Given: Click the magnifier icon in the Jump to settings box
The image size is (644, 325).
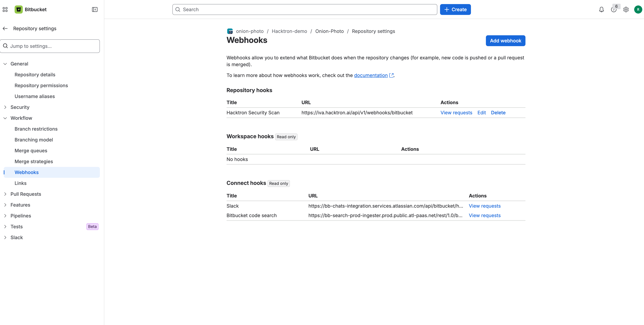Looking at the screenshot, I should tap(5, 46).
